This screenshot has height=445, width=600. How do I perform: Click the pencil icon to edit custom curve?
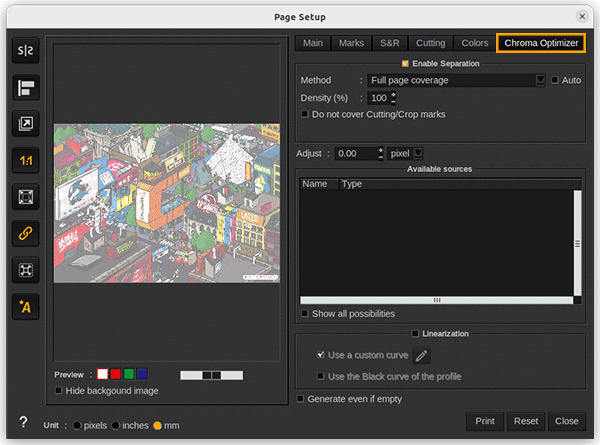[x=422, y=355]
